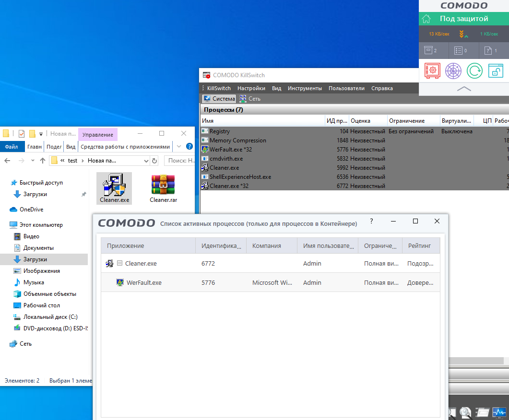Switch to the Сеть tab in KillSwitch
509x420 pixels.
(250, 99)
